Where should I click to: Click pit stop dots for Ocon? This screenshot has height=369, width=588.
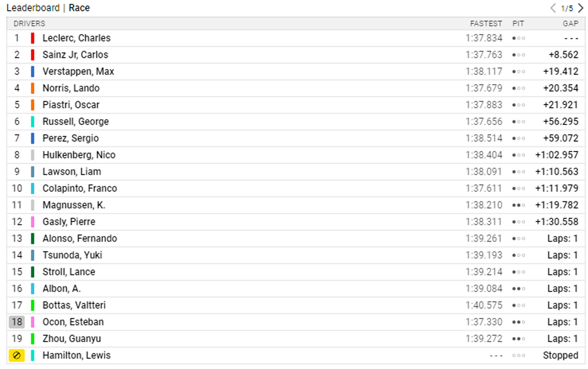click(x=518, y=322)
